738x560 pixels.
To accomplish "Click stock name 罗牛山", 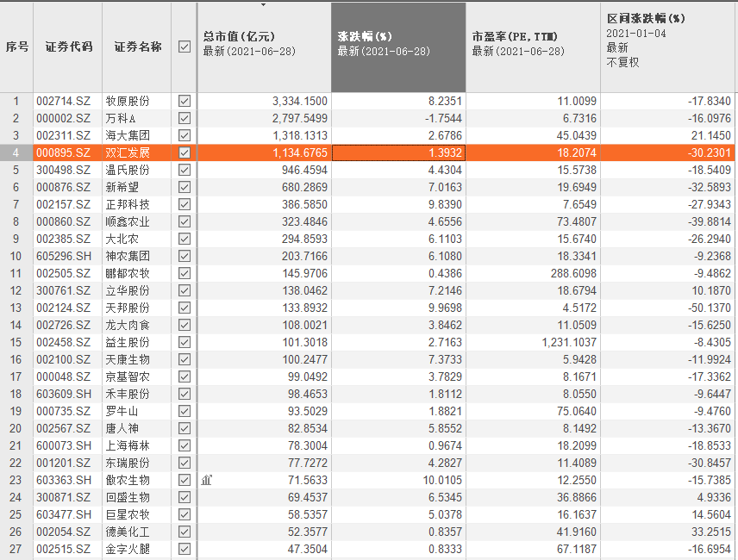I will tap(122, 412).
